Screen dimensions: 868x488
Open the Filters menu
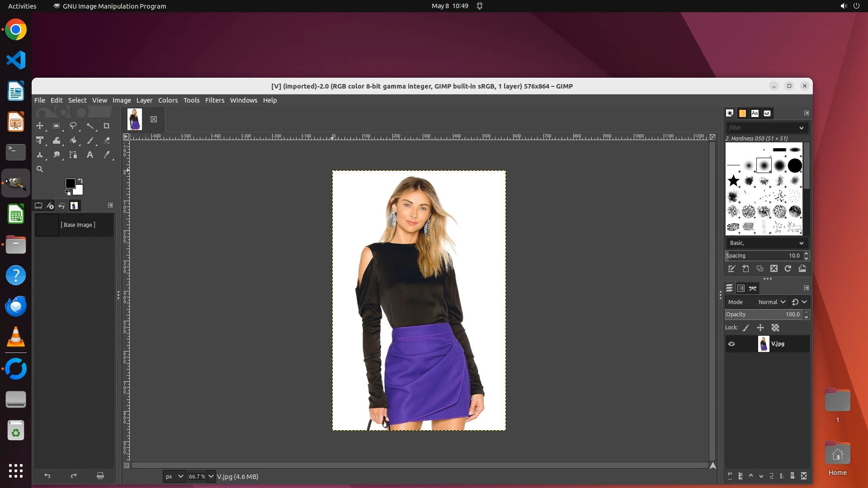214,100
